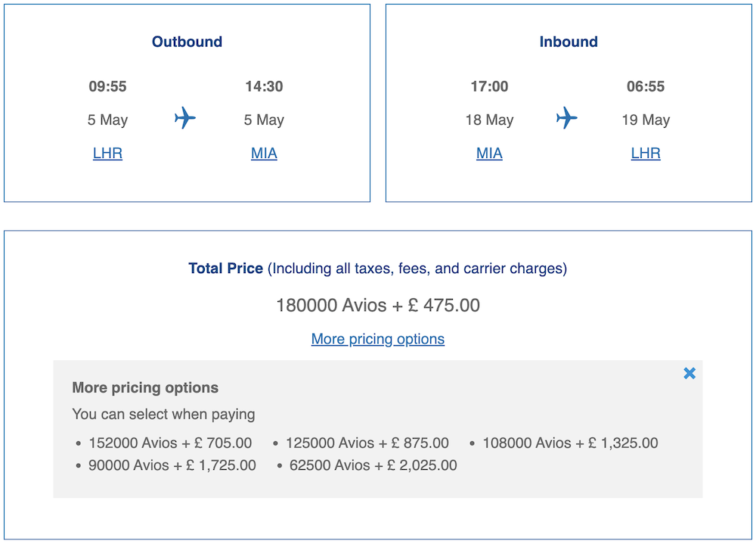The image size is (756, 544).
Task: Select the 125000 Avios + £ 875.00 option
Action: (367, 443)
